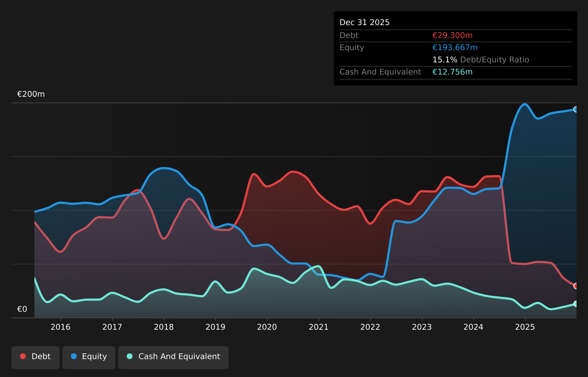
Task: Click the 2019 x-axis label
Action: click(215, 327)
